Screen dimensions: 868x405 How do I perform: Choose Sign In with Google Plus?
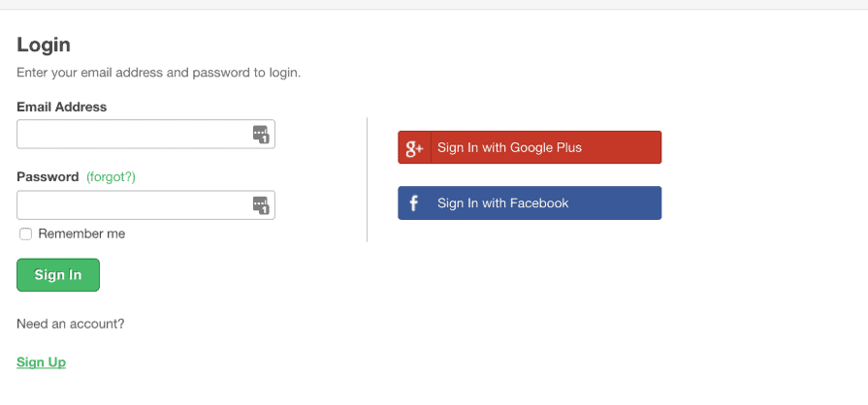[529, 148]
